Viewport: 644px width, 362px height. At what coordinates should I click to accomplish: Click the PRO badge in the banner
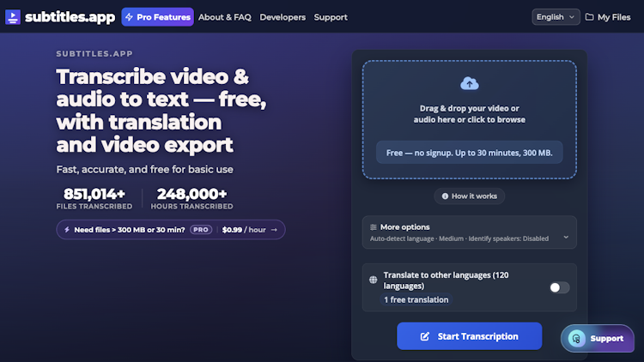tap(201, 230)
